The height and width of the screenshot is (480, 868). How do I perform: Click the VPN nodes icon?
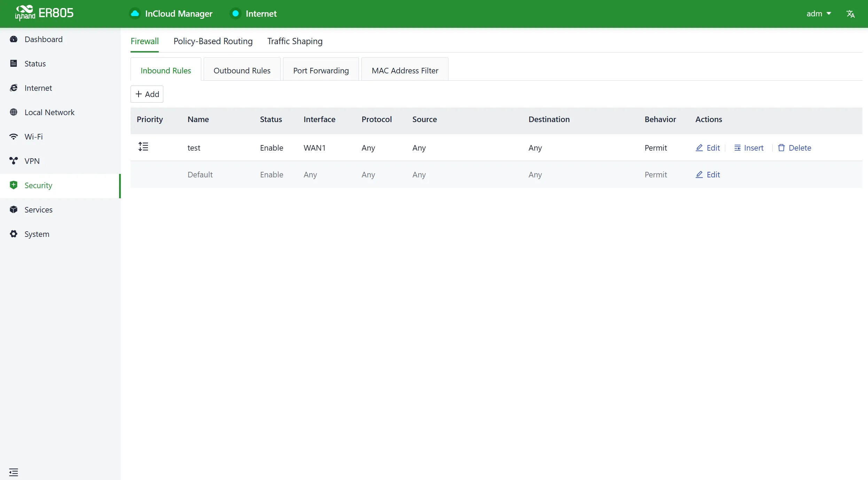coord(14,161)
